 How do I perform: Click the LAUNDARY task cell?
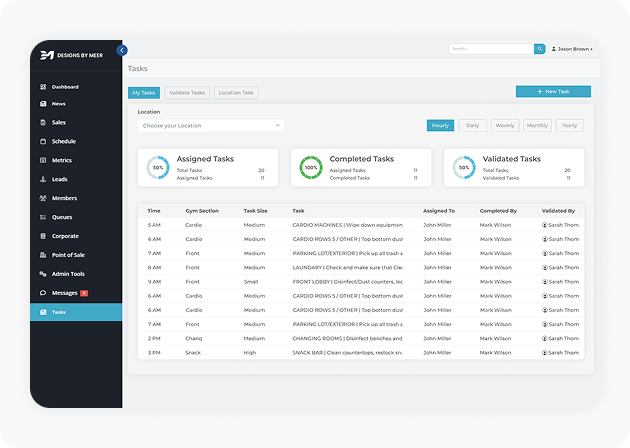click(348, 268)
